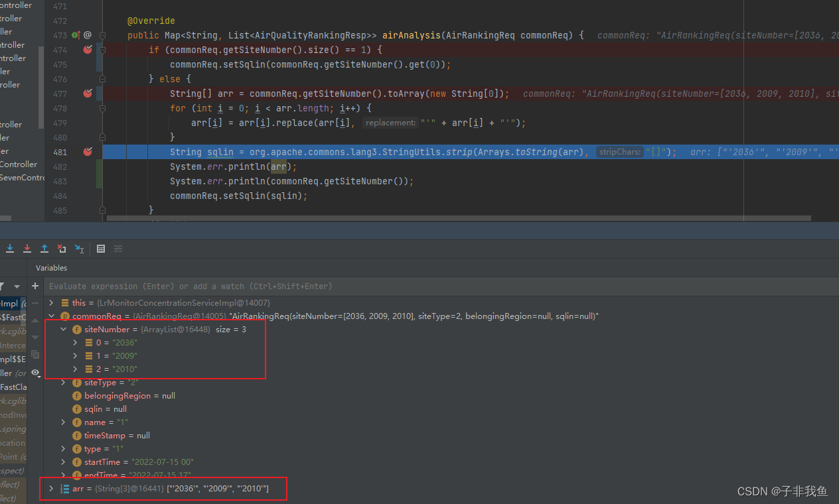839x504 pixels.
Task: Click the 'stripChars:' inlay hint on line 481
Action: (x=619, y=152)
